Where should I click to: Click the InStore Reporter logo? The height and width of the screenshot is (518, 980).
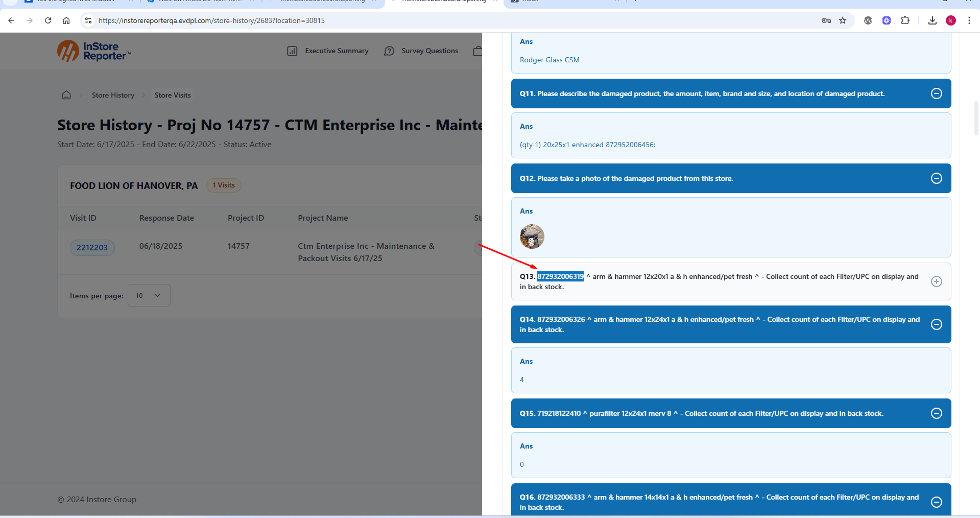point(94,51)
